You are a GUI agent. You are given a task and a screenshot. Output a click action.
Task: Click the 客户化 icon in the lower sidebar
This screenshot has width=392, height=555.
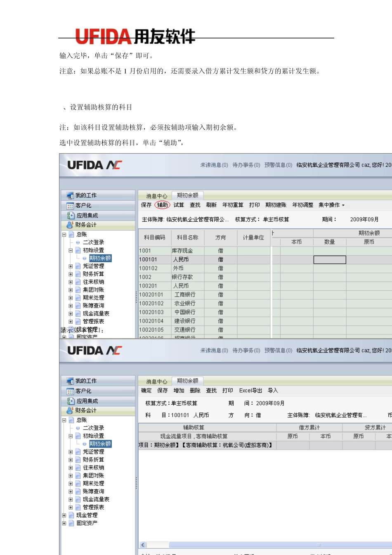[70, 391]
